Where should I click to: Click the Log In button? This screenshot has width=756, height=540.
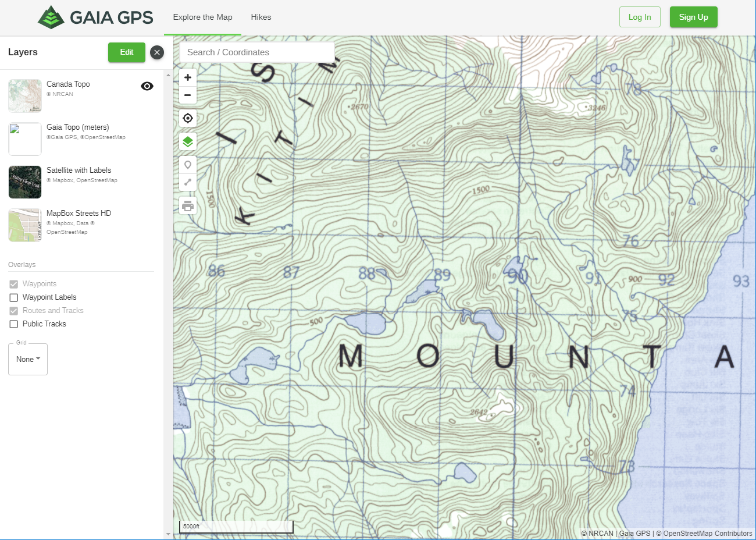[x=640, y=17]
